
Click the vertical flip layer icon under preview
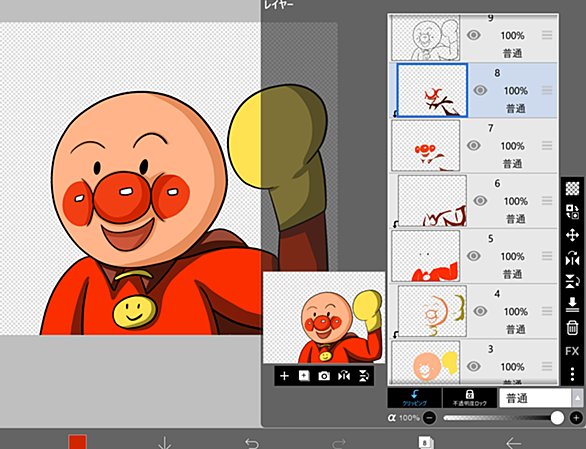363,376
